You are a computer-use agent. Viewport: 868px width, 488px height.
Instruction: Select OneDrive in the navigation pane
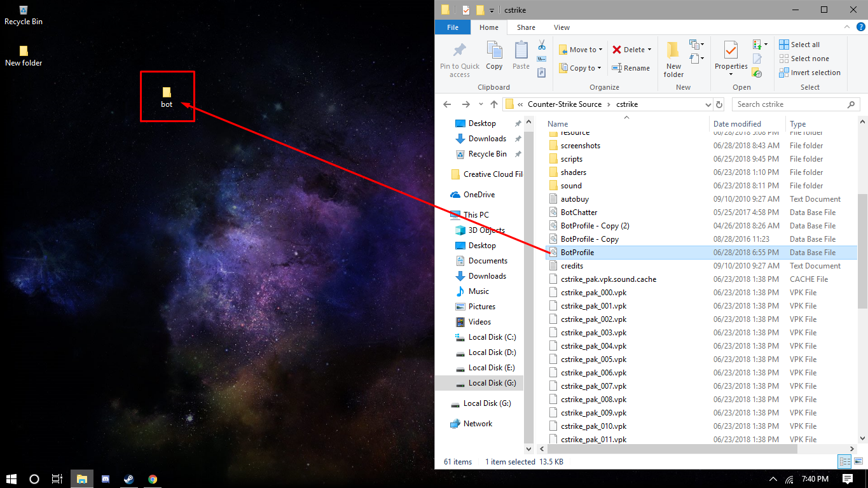tap(479, 195)
